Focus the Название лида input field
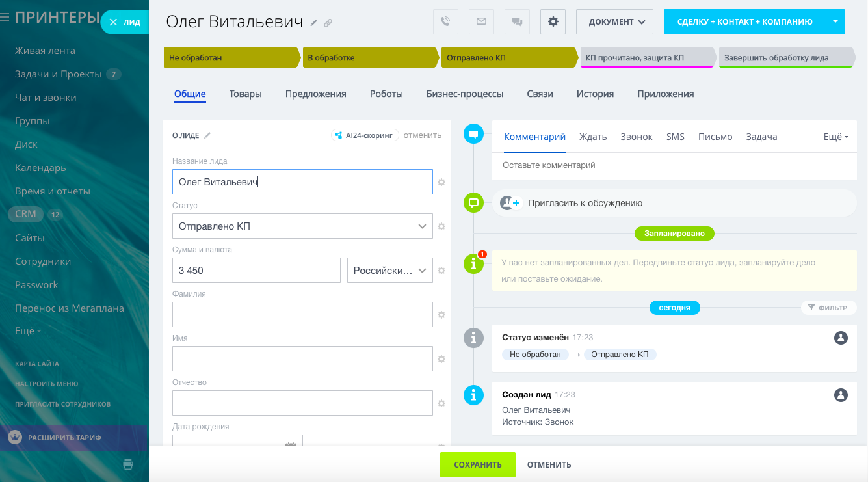 pyautogui.click(x=302, y=182)
